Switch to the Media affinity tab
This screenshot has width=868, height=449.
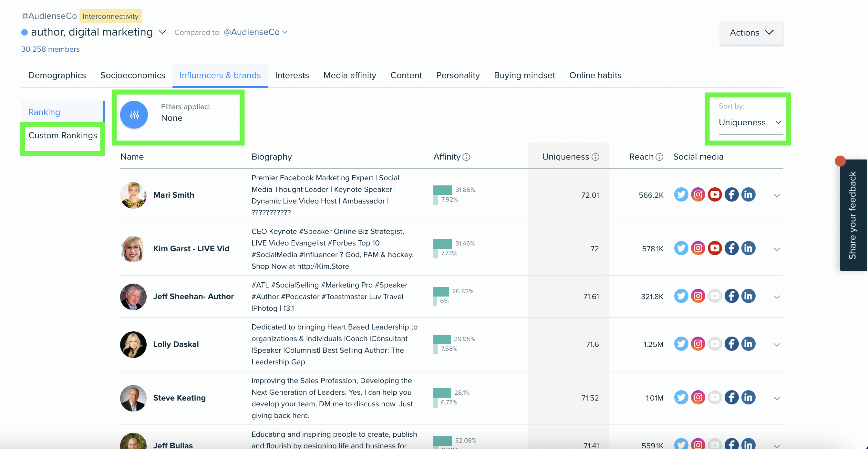(x=349, y=75)
